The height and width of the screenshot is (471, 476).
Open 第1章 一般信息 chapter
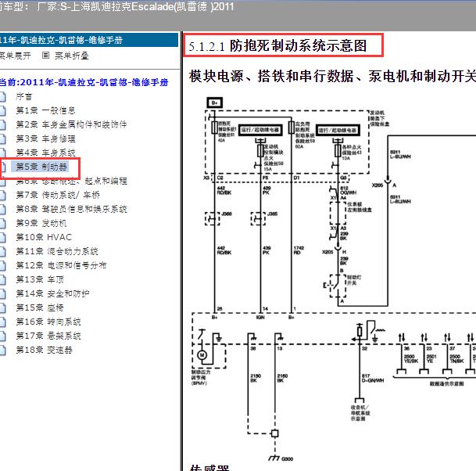click(45, 110)
